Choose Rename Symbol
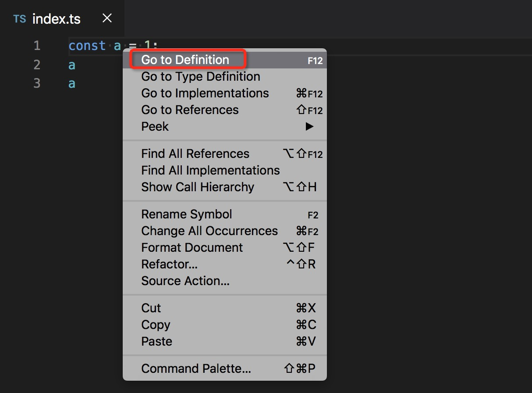The height and width of the screenshot is (393, 532). 187,214
